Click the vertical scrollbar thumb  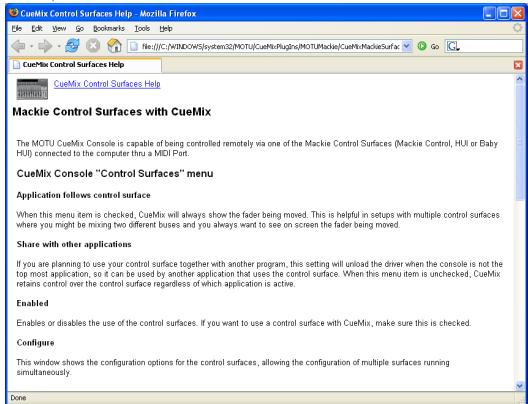pyautogui.click(x=519, y=141)
